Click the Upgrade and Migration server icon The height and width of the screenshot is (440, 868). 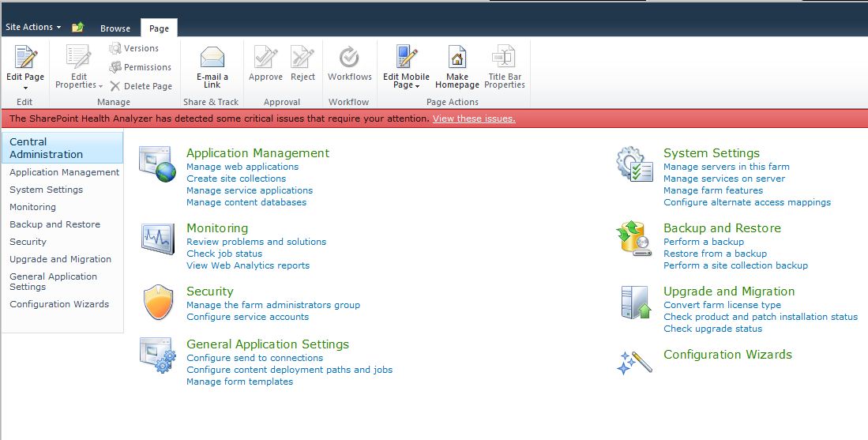pos(636,303)
